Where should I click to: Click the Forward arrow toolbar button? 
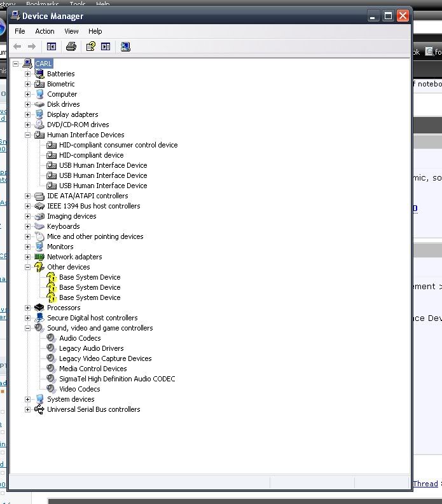pyautogui.click(x=32, y=46)
